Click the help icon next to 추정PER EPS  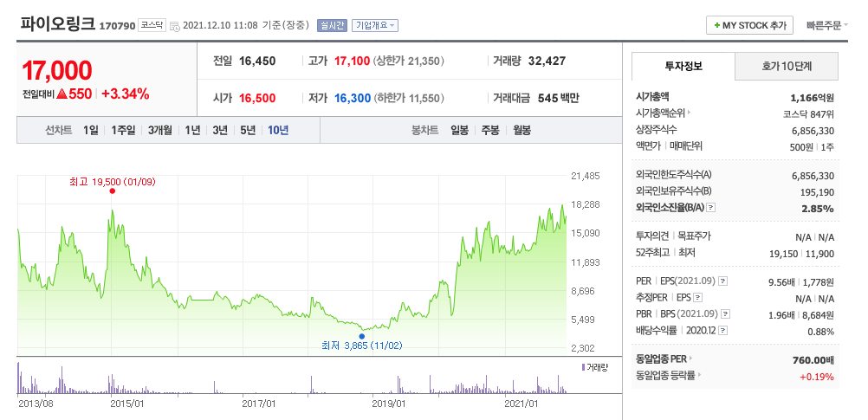click(x=697, y=298)
